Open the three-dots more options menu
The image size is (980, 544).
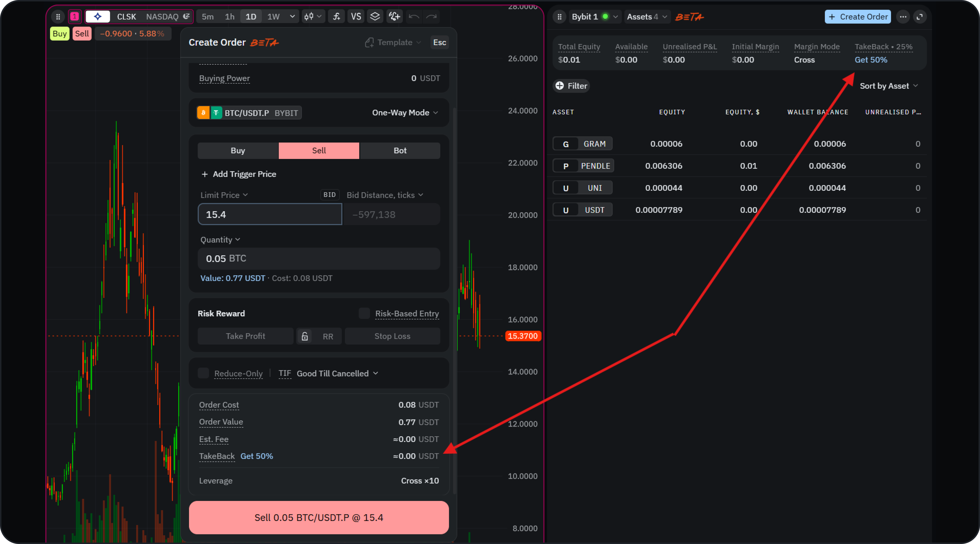903,17
